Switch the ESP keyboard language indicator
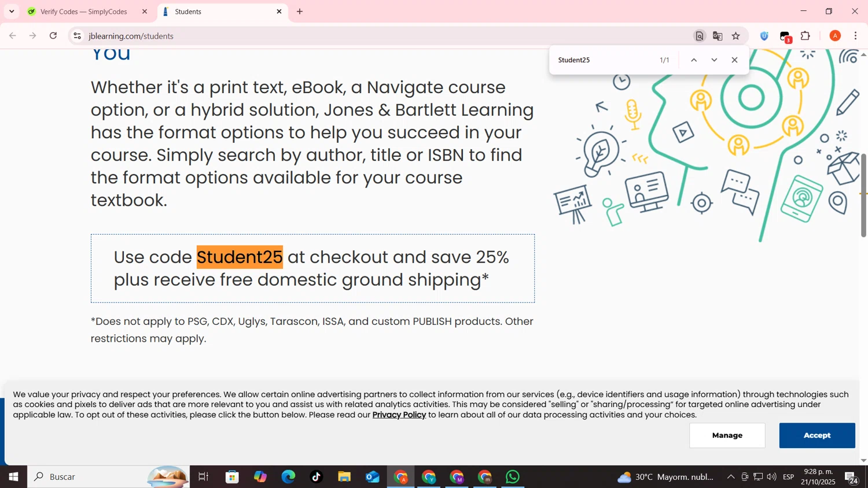This screenshot has height=488, width=868. tap(789, 477)
